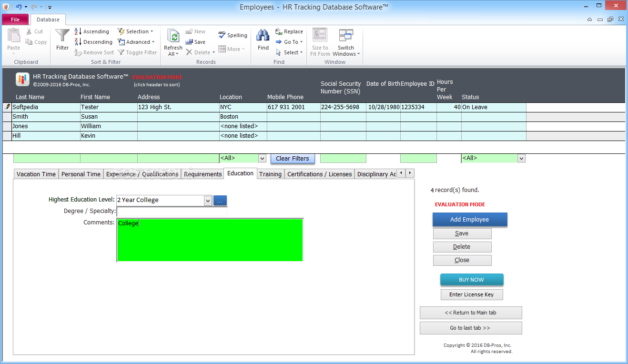Open the Filter funnel tool

pyautogui.click(x=62, y=40)
